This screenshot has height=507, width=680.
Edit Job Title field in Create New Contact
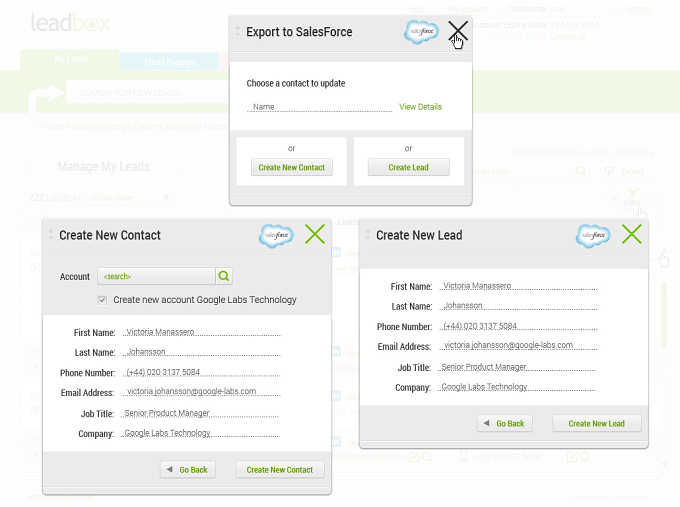tap(200, 413)
